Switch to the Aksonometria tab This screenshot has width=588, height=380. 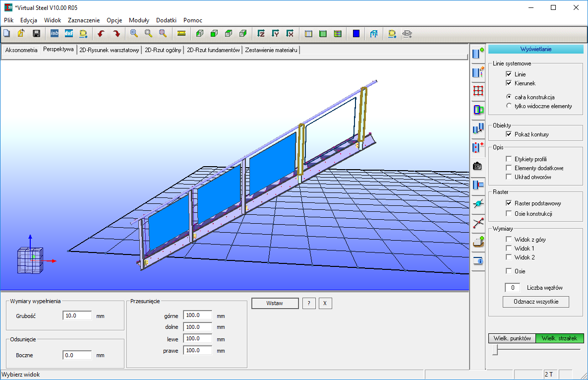coord(21,50)
